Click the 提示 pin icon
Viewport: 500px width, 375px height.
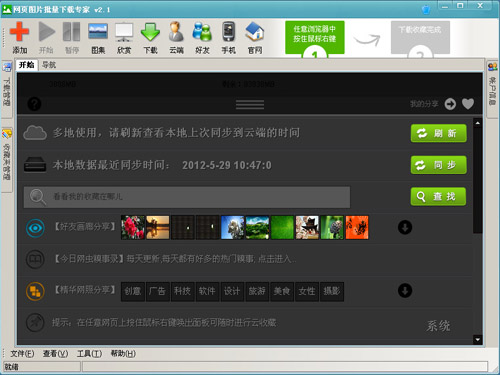click(35, 322)
